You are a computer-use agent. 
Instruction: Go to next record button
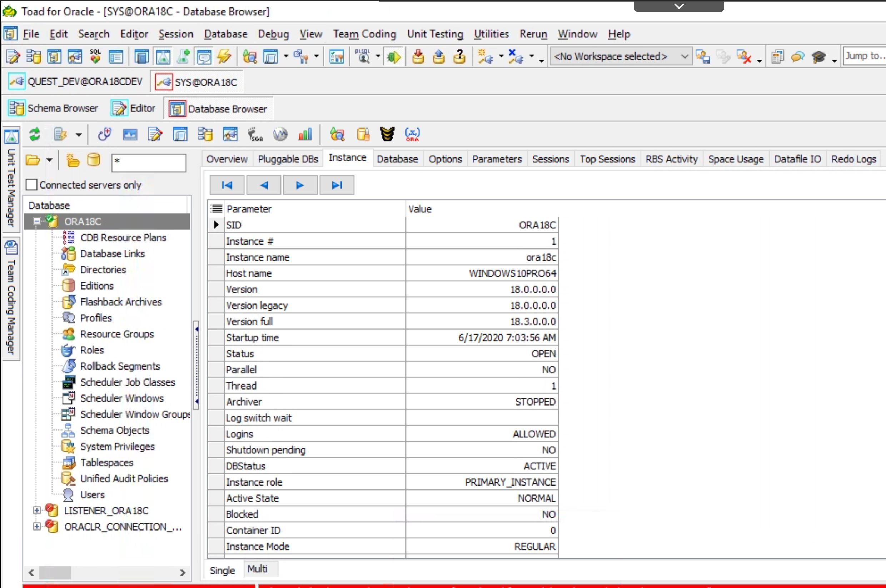point(300,185)
